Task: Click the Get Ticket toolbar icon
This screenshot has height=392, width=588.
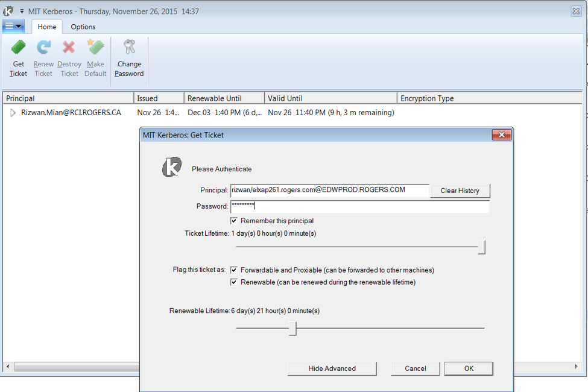Action: 18,47
